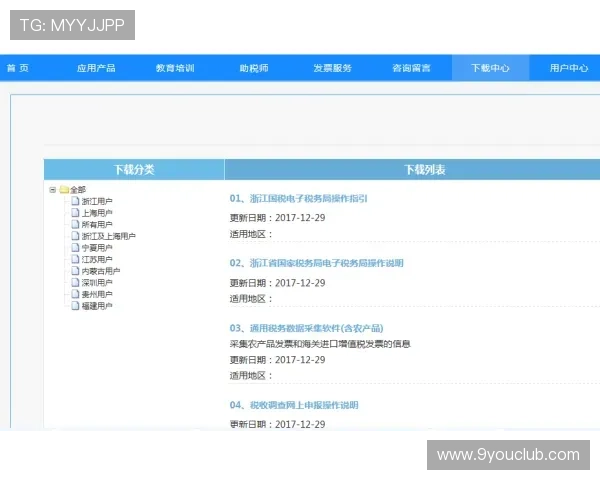Open the 教育培训 navigation item

point(175,68)
